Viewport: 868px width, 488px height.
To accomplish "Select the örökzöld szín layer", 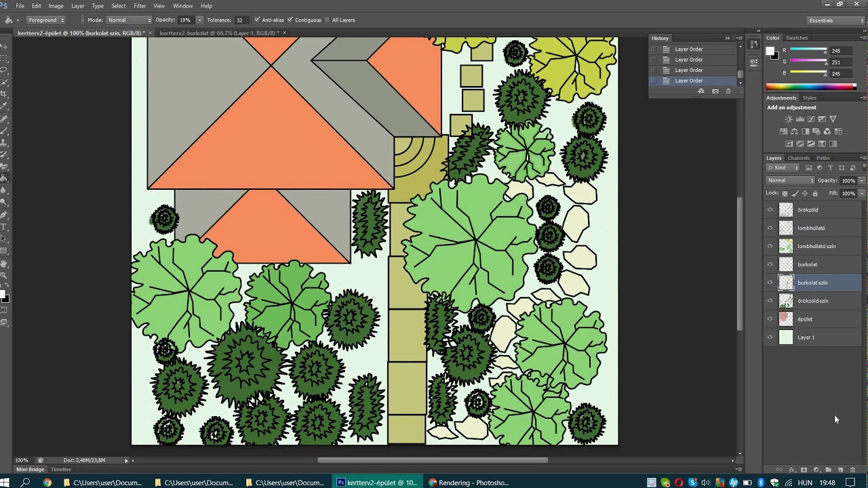I will click(x=814, y=301).
